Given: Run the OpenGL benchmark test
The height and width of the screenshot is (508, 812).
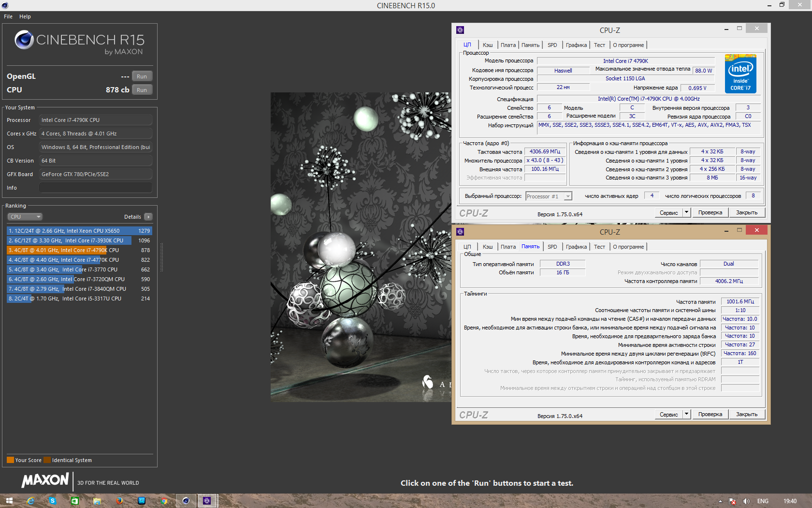Looking at the screenshot, I should (142, 76).
